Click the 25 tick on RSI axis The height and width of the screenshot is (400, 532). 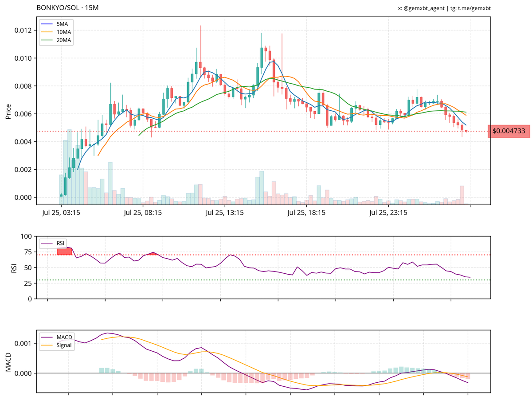pyautogui.click(x=28, y=283)
